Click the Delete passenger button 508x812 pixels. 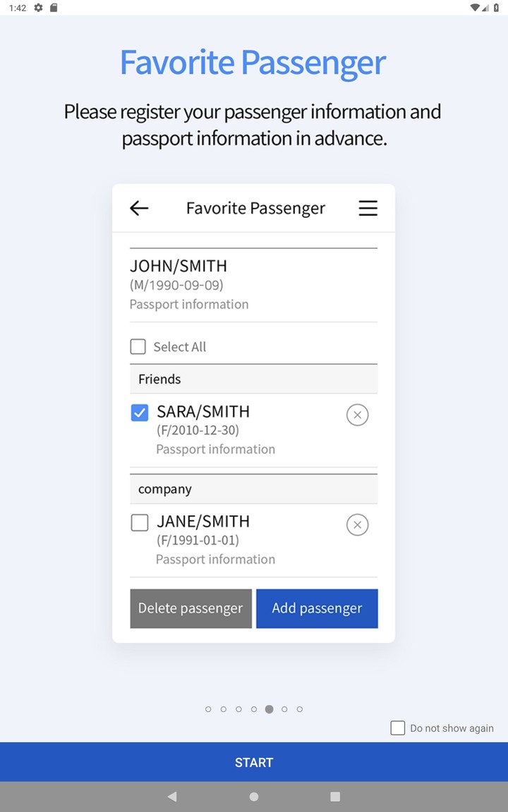[x=190, y=608]
